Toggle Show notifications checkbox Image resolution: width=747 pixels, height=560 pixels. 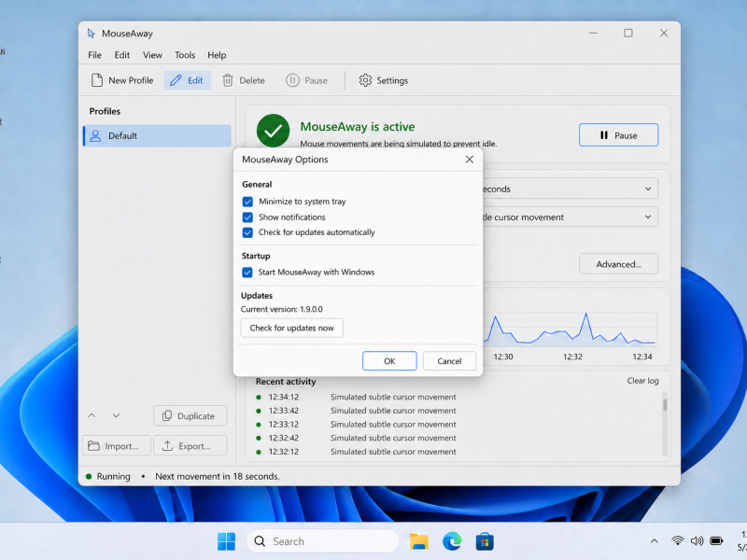pos(247,217)
